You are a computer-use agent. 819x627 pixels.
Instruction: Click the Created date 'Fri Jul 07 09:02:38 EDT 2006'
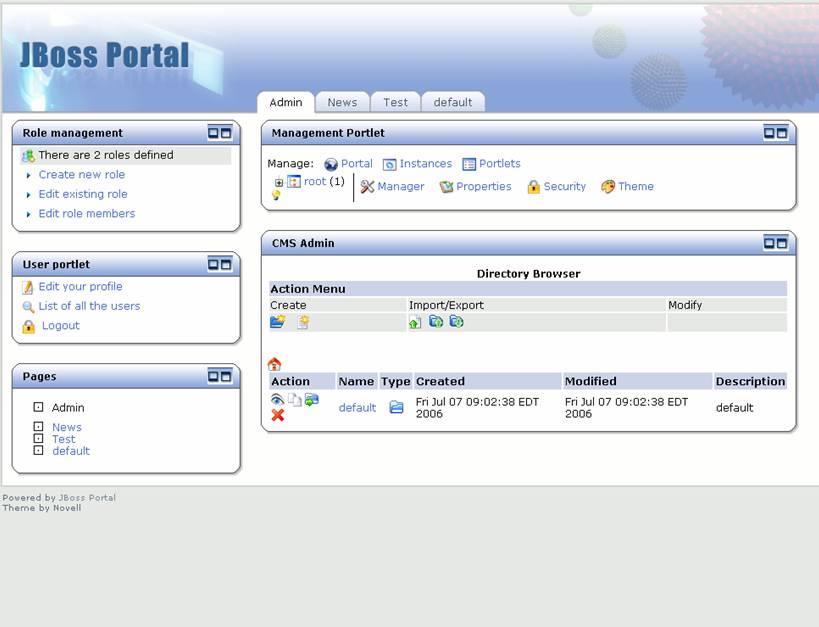coord(477,408)
